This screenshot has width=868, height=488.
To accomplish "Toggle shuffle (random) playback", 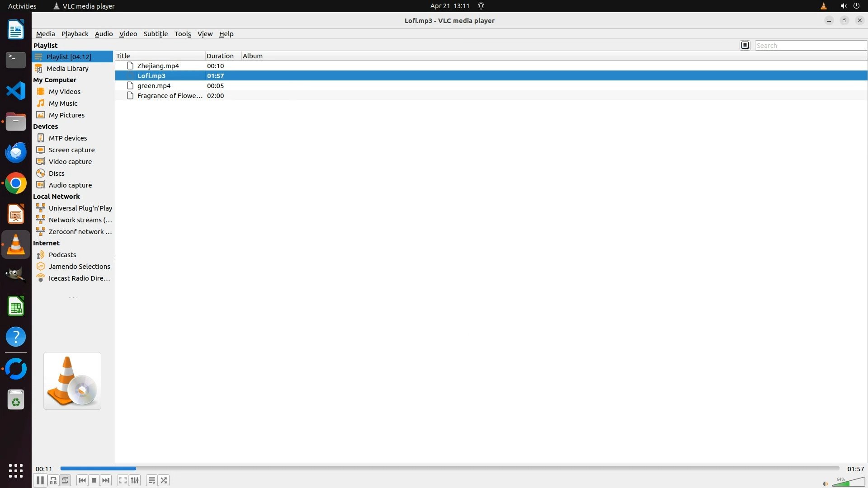I will coord(164,480).
